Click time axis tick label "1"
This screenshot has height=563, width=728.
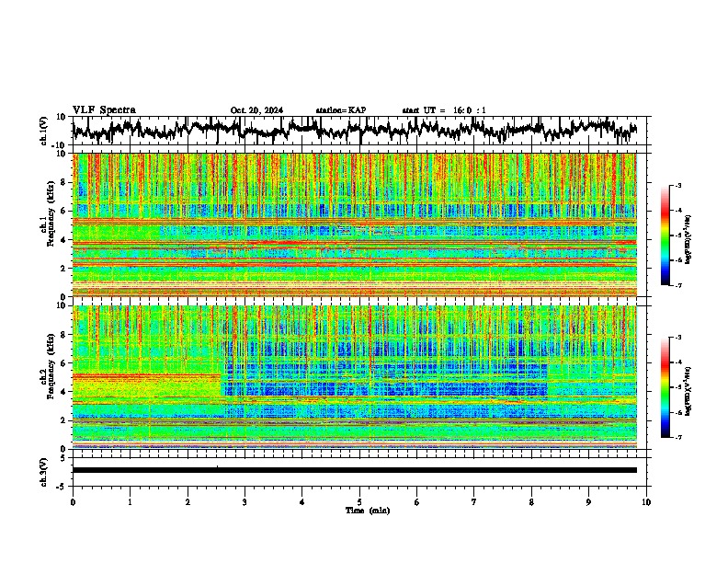point(130,502)
